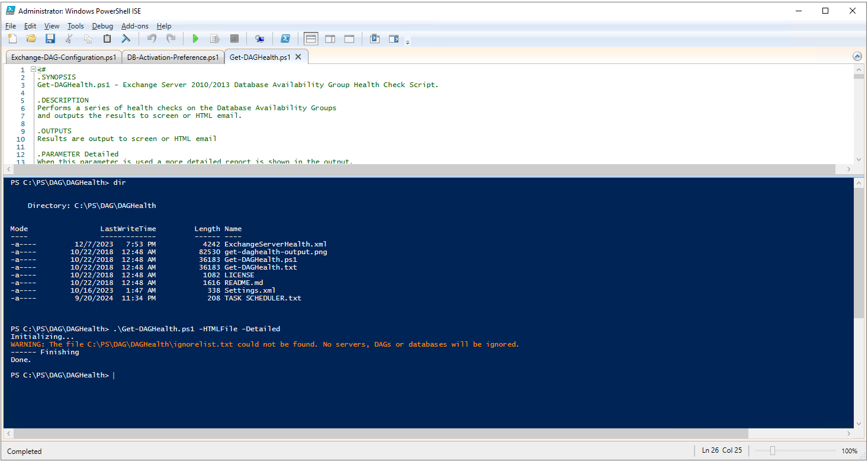Click the console pane scroll down arrow
Image resolution: width=868 pixels, height=461 pixels.
pyautogui.click(x=859, y=423)
